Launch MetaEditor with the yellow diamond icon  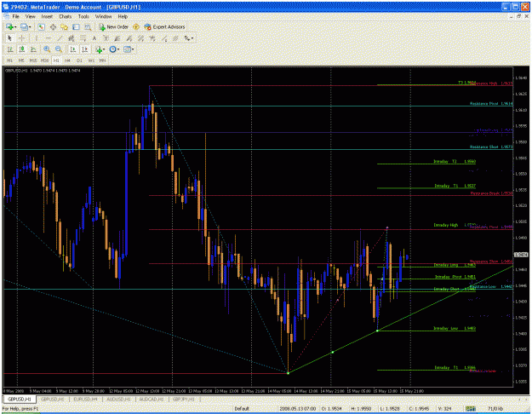click(136, 26)
